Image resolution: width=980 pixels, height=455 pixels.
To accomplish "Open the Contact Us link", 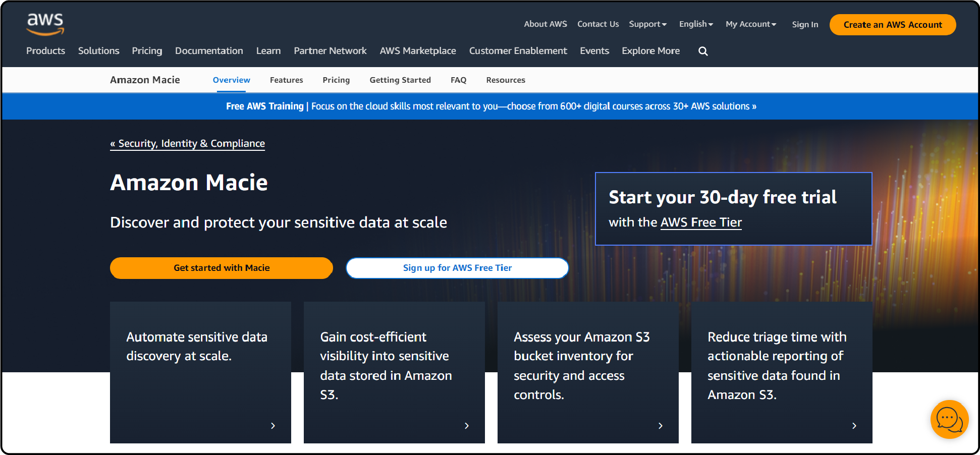I will pos(598,24).
